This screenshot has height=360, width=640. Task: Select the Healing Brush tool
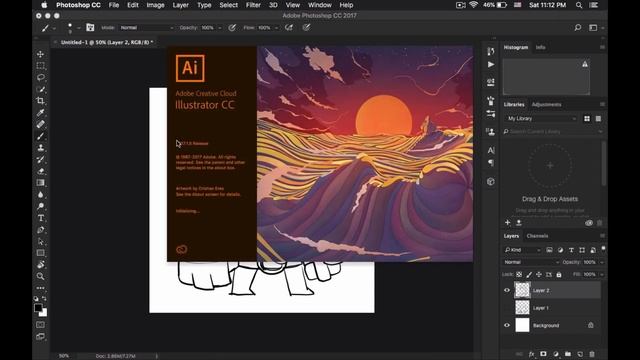40,124
